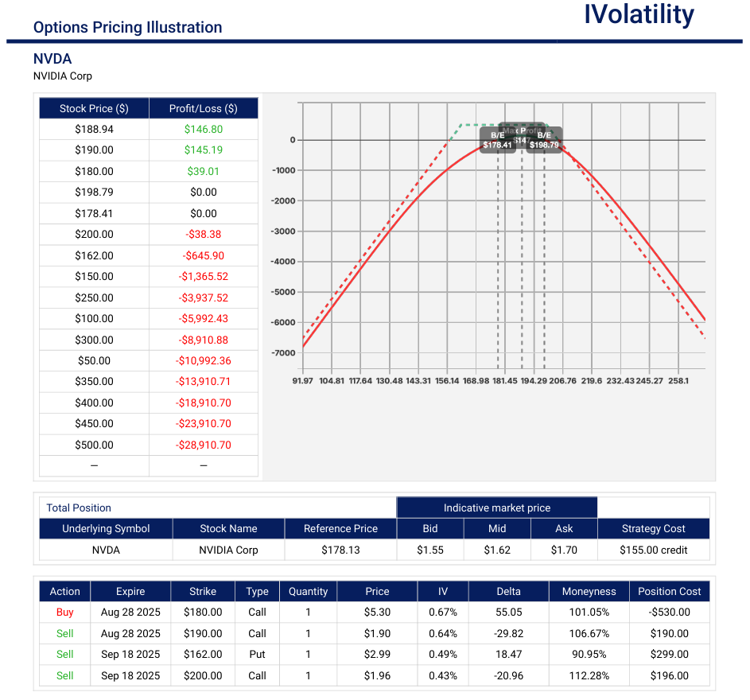Select the 91.97 x-axis label
Screen dimensions: 750x700
(x=302, y=381)
